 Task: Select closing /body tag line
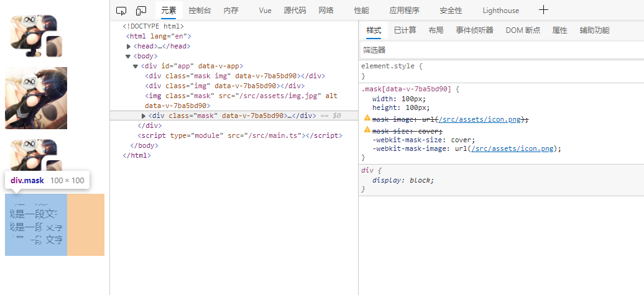coord(144,145)
